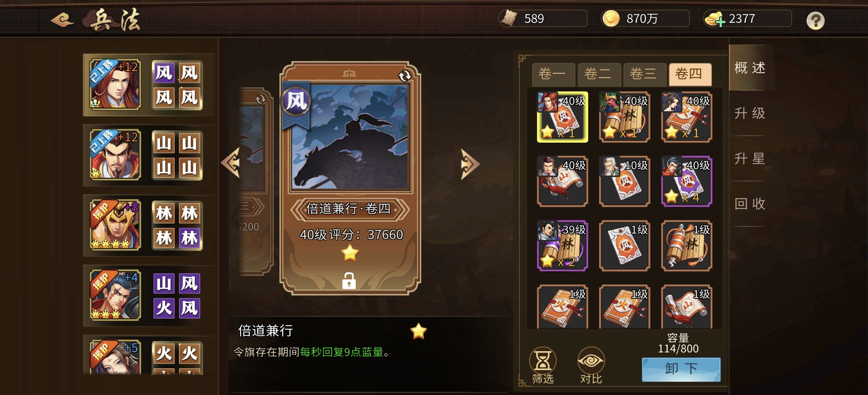Switch to the 卷一 tab
The image size is (868, 395).
pos(553,74)
